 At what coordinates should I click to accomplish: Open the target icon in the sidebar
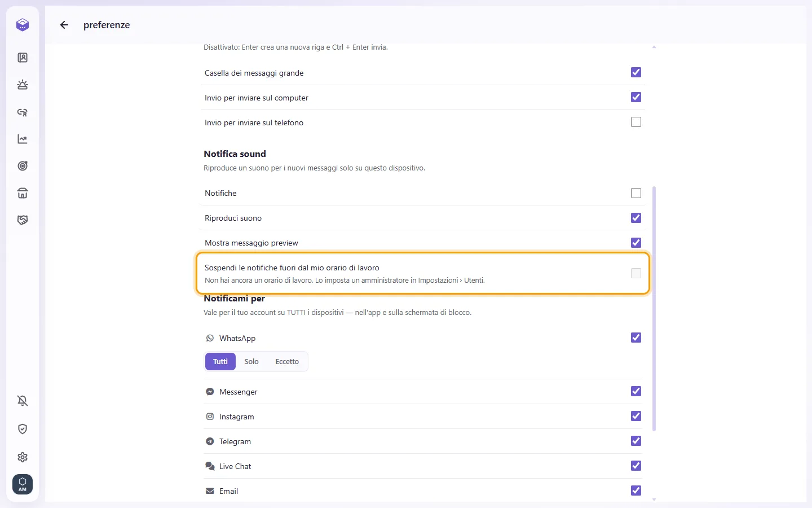pos(23,166)
